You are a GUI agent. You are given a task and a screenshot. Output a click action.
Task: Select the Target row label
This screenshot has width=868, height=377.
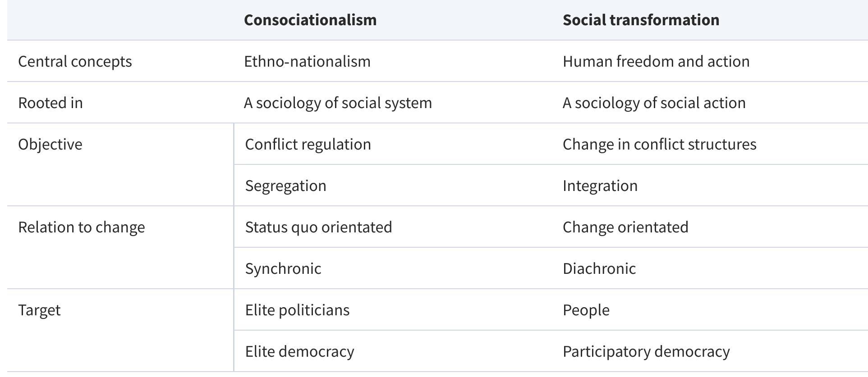[x=39, y=310]
